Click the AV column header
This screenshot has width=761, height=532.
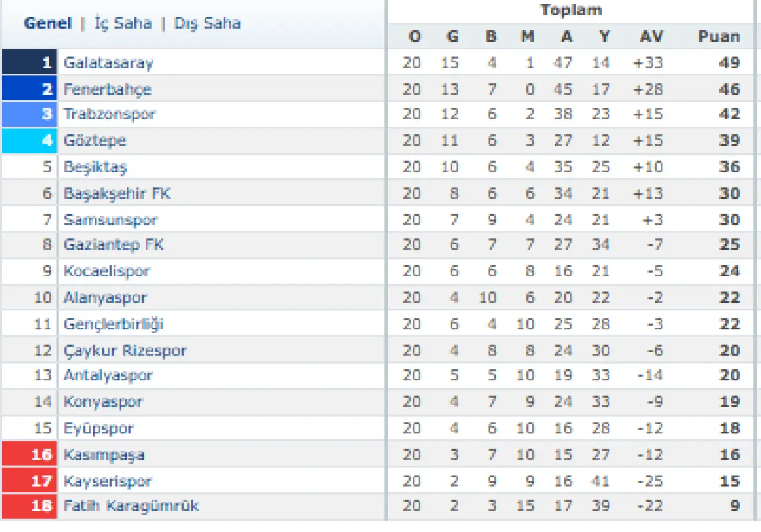point(651,37)
